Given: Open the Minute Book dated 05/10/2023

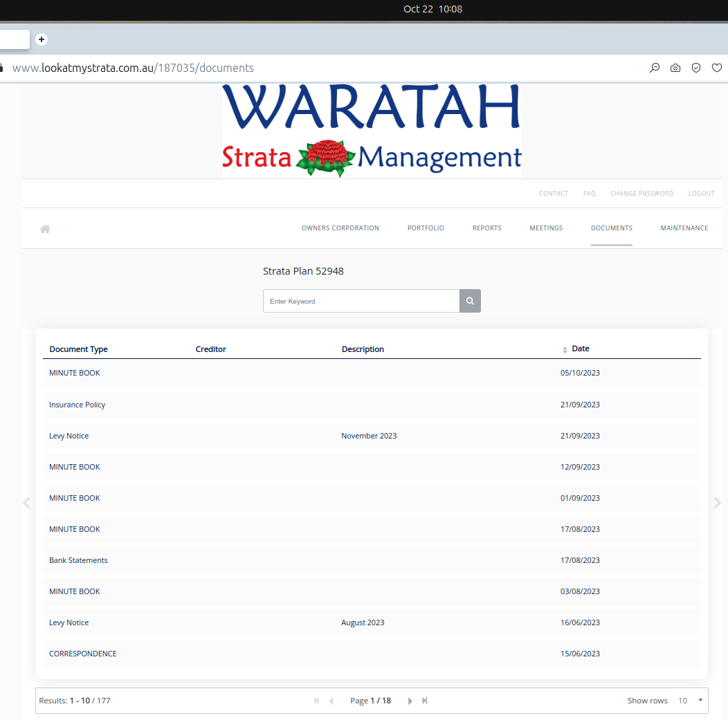Looking at the screenshot, I should (372, 373).
